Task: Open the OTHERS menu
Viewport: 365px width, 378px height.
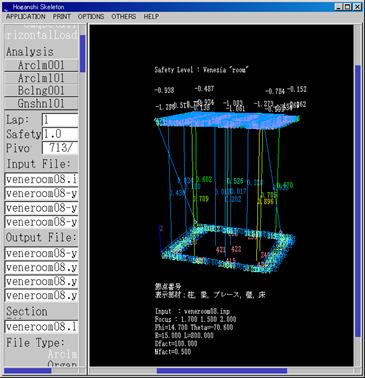Action: click(x=124, y=16)
